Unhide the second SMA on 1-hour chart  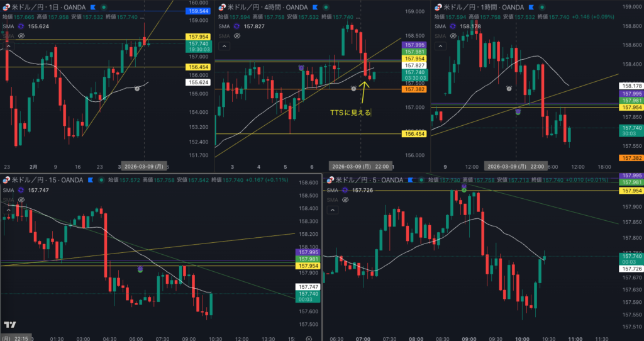(x=451, y=36)
